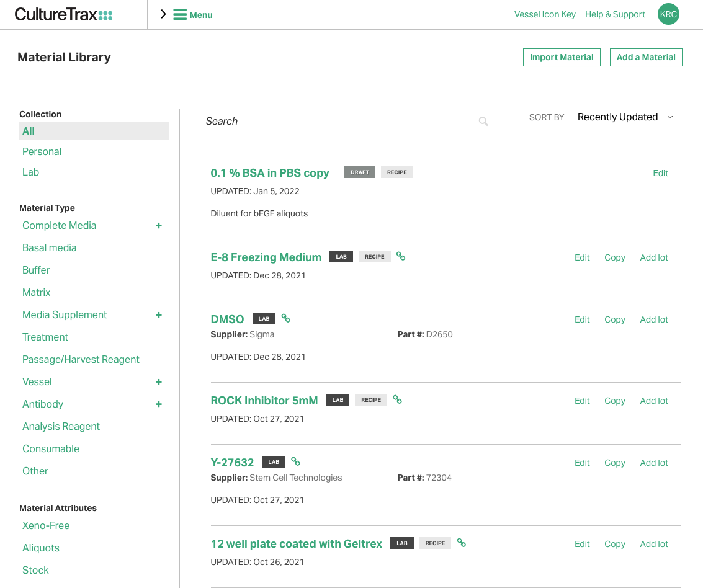Click into the Search field
The width and height of the screenshot is (703, 588).
click(x=338, y=122)
